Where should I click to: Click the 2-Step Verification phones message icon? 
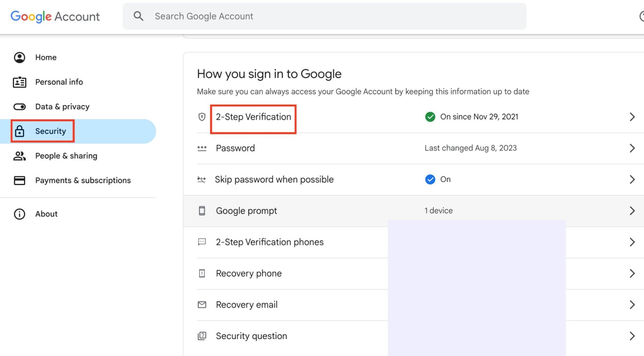point(202,242)
